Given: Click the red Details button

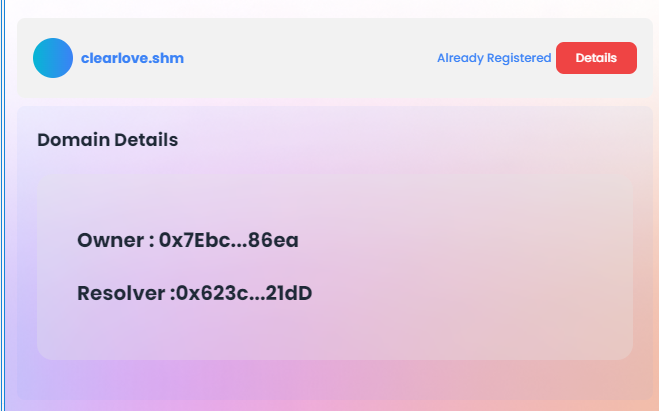Looking at the screenshot, I should [596, 58].
